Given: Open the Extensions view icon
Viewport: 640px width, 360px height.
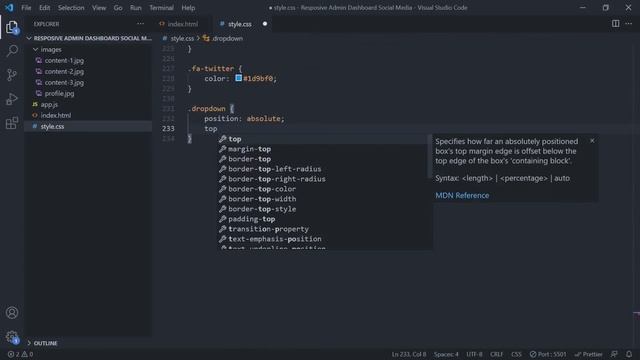Looking at the screenshot, I should (12, 123).
